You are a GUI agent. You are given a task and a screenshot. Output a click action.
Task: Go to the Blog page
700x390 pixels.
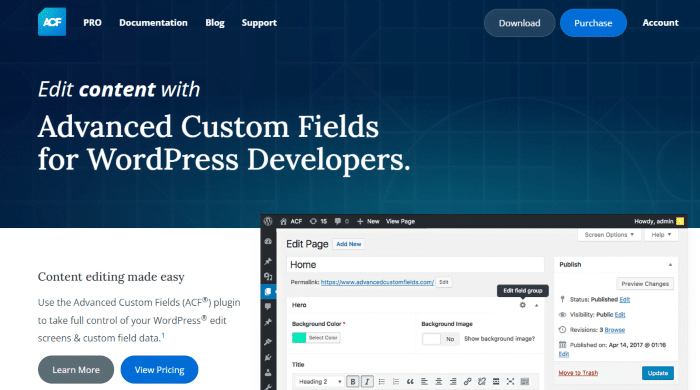click(x=215, y=23)
